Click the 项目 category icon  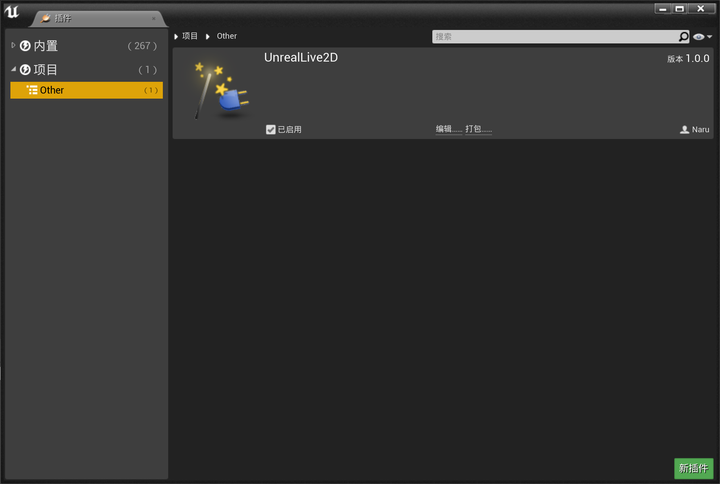25,69
